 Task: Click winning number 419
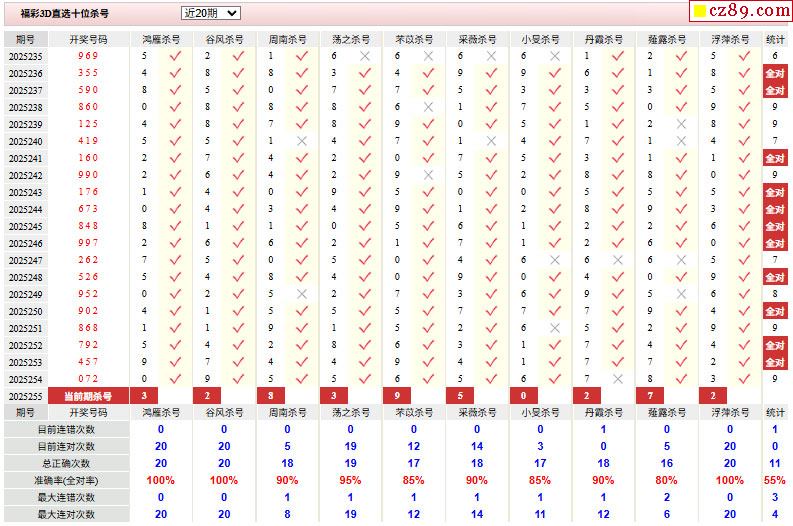tap(88, 141)
